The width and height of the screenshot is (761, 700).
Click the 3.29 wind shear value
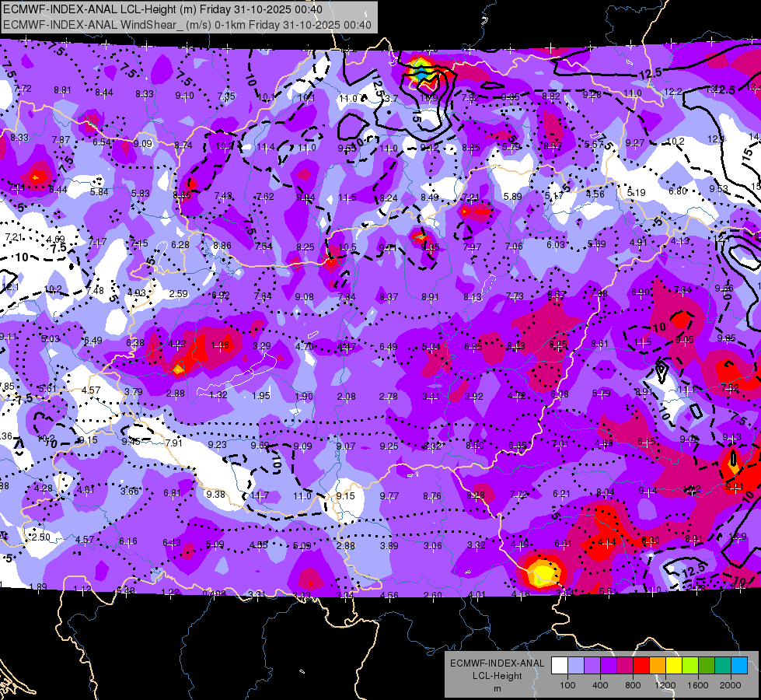[x=262, y=346]
